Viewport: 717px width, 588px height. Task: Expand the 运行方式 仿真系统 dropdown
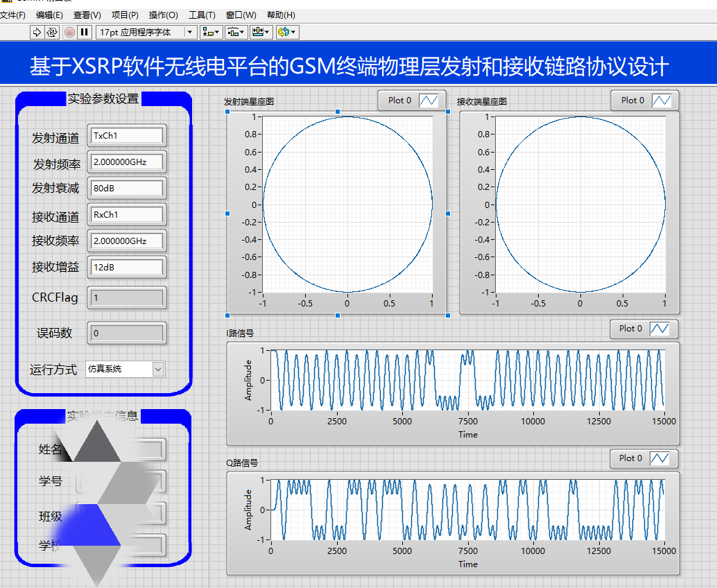pos(158,369)
